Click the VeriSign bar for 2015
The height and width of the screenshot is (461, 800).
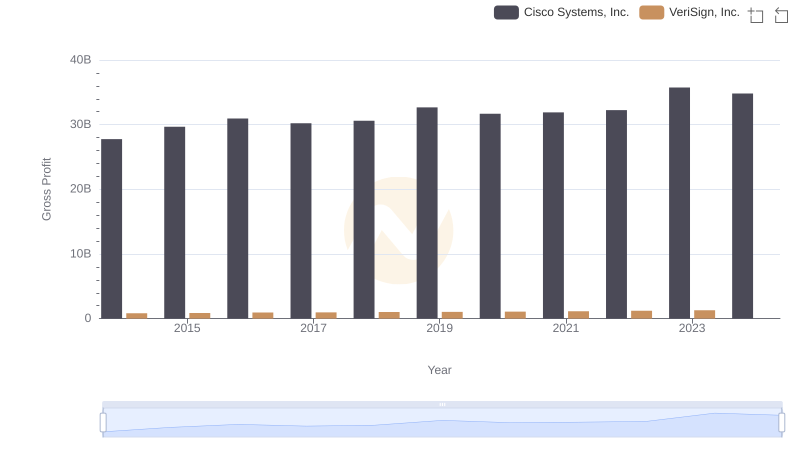199,316
